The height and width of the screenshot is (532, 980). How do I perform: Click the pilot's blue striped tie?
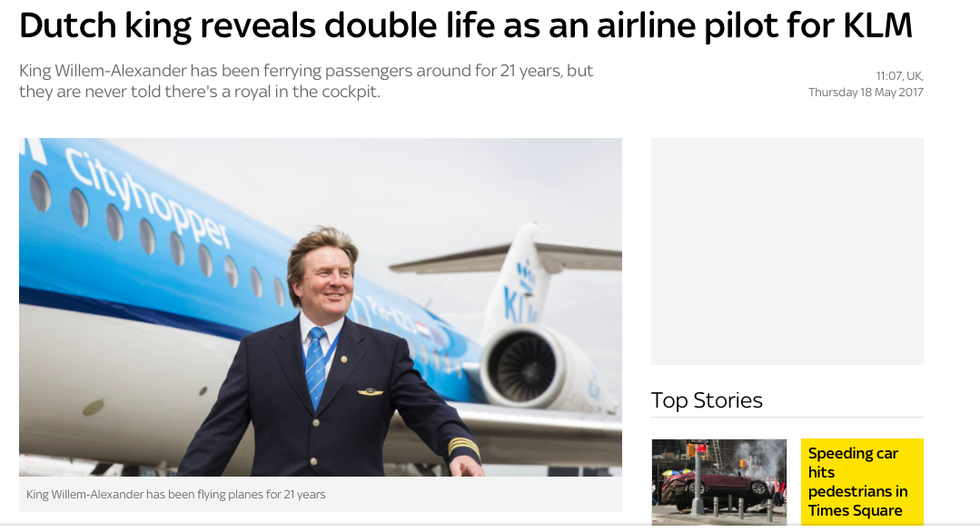(x=315, y=366)
